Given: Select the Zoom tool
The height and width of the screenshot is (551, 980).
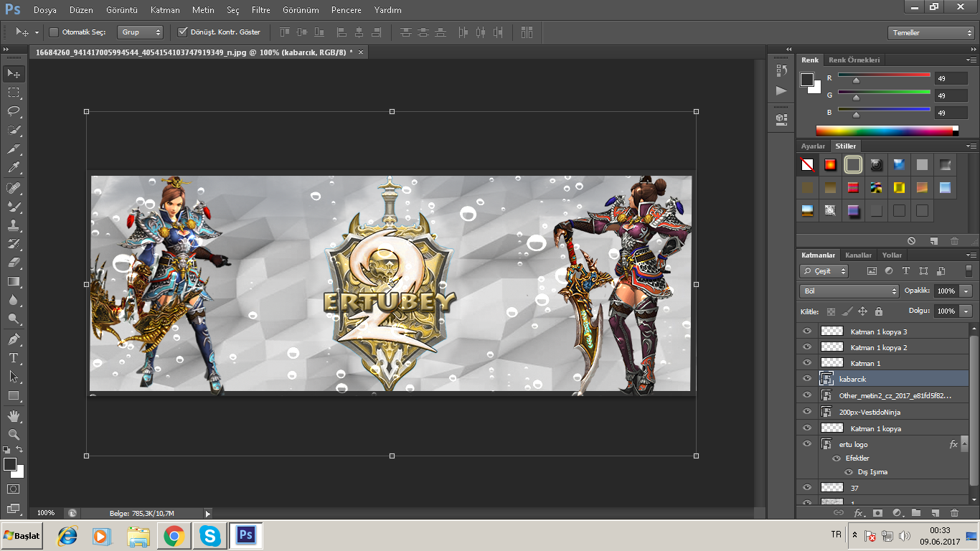Looking at the screenshot, I should point(14,435).
